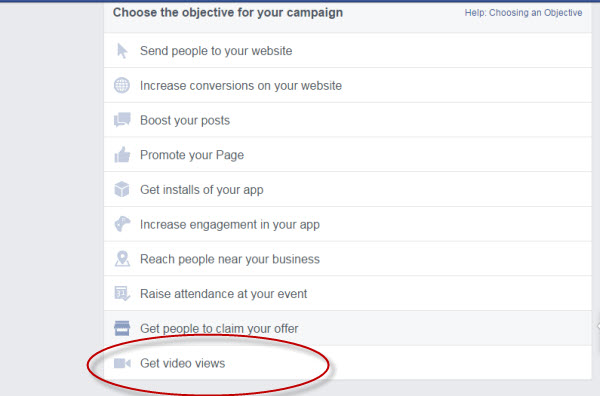The height and width of the screenshot is (396, 600).
Task: Click the globe icon for website conversions
Action: point(122,85)
